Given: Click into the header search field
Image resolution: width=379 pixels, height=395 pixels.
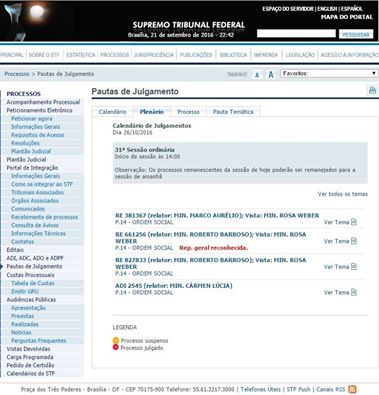Looking at the screenshot, I should [296, 34].
